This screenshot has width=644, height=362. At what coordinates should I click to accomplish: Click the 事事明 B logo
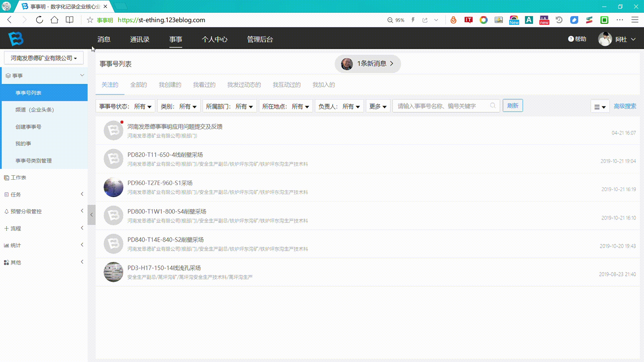(x=16, y=39)
